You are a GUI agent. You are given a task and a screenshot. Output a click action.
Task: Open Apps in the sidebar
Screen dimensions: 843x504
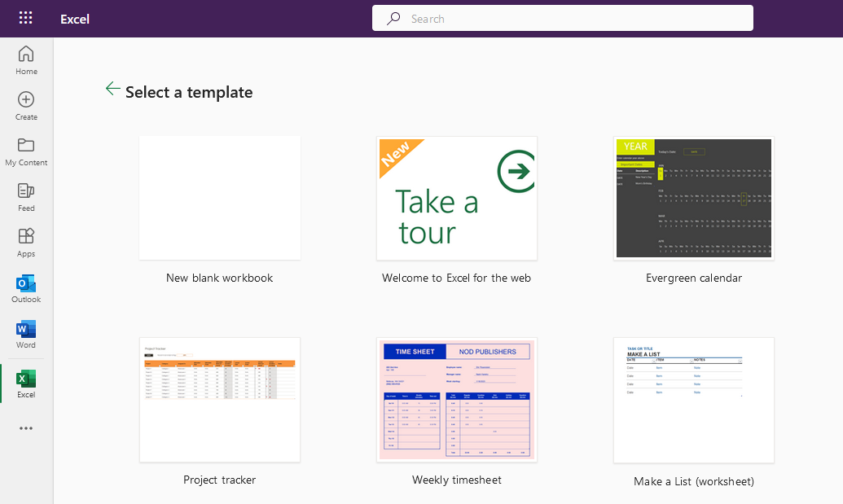tap(26, 243)
